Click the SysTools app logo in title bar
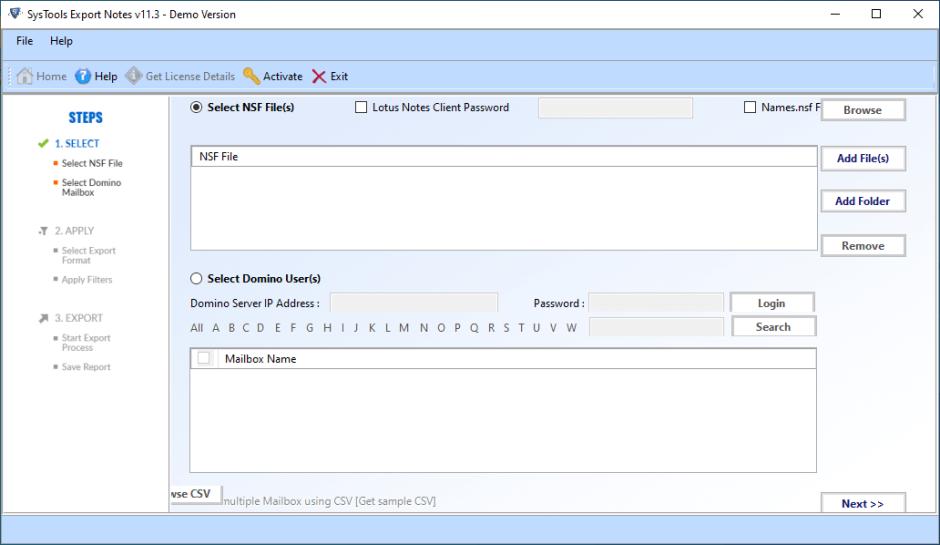Viewport: 940px width, 545px height. tap(15, 13)
